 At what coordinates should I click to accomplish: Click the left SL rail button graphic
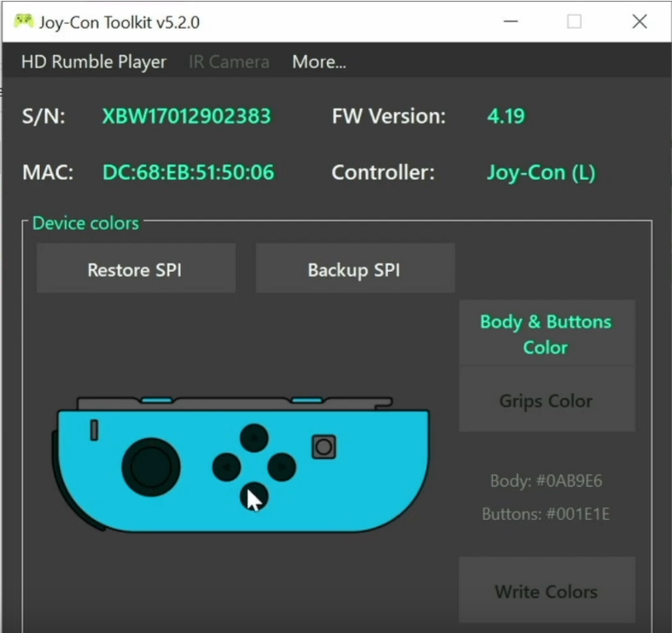157,400
